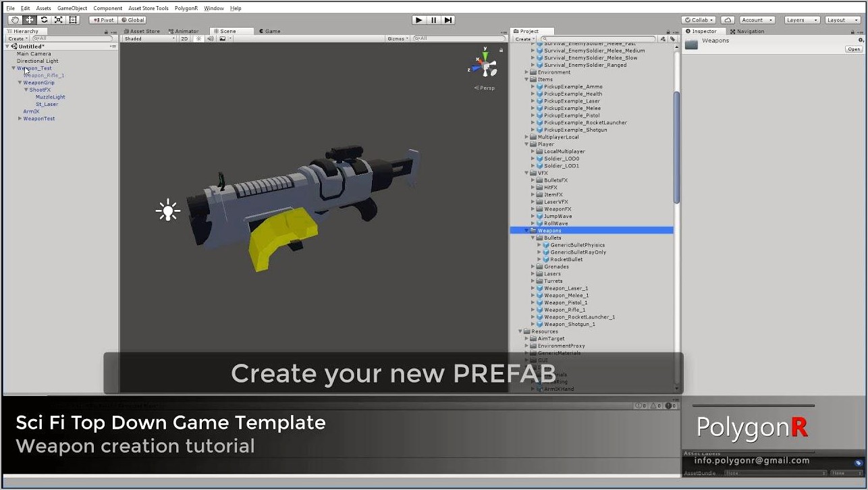Toggle scene effects image icon

point(222,38)
